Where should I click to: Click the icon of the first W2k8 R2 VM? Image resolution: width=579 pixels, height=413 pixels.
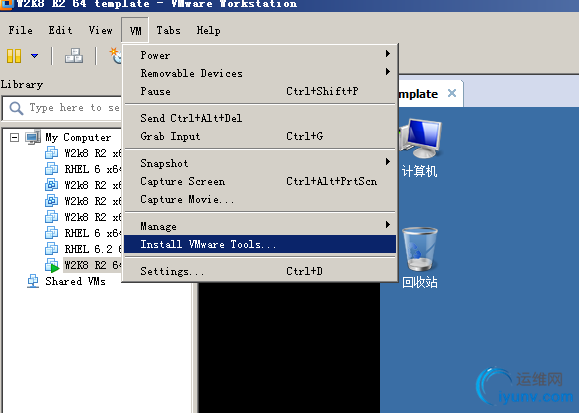(52, 153)
